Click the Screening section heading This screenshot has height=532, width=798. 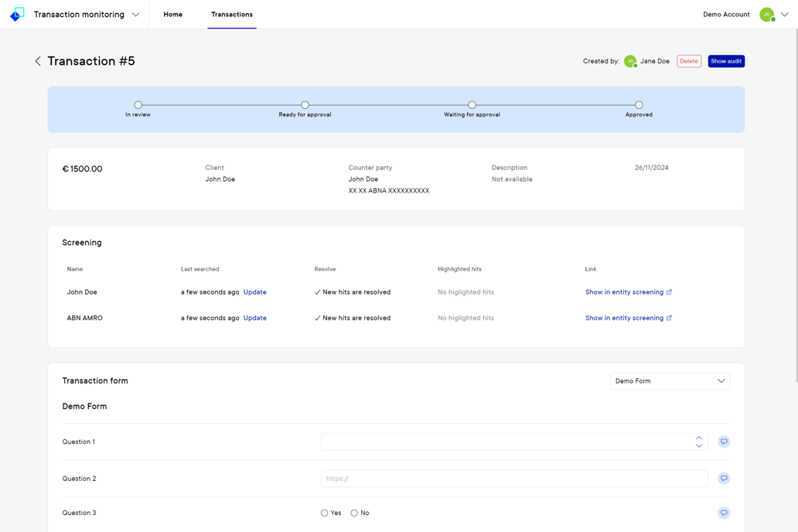82,243
